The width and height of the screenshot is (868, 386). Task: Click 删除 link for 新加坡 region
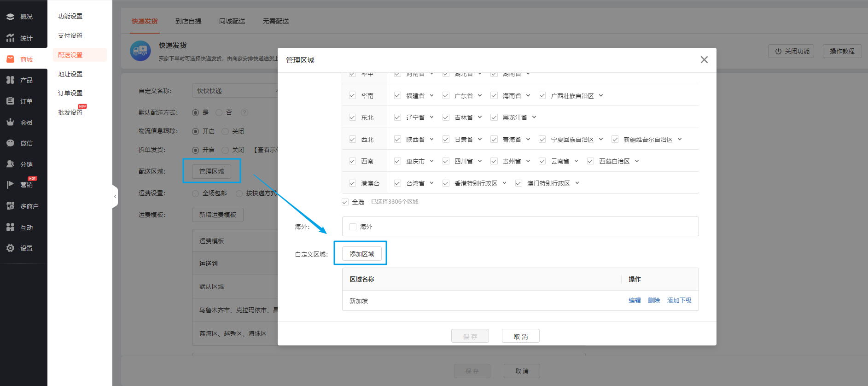pyautogui.click(x=653, y=300)
